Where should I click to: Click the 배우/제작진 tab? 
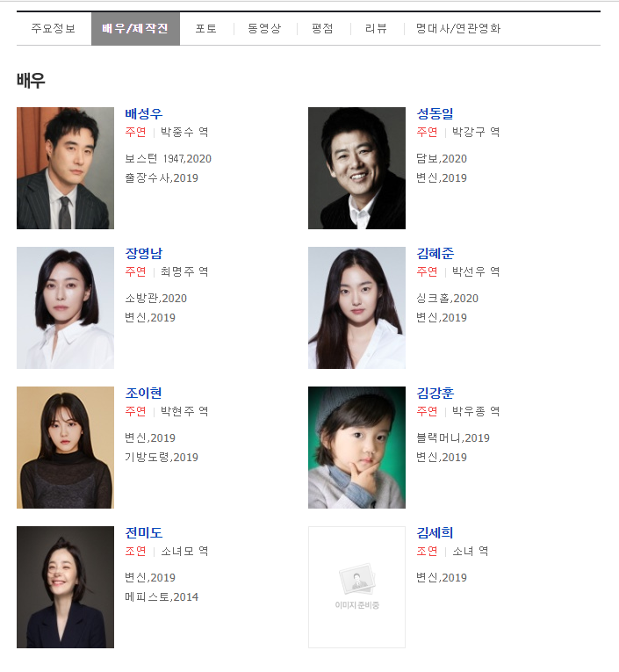point(135,28)
